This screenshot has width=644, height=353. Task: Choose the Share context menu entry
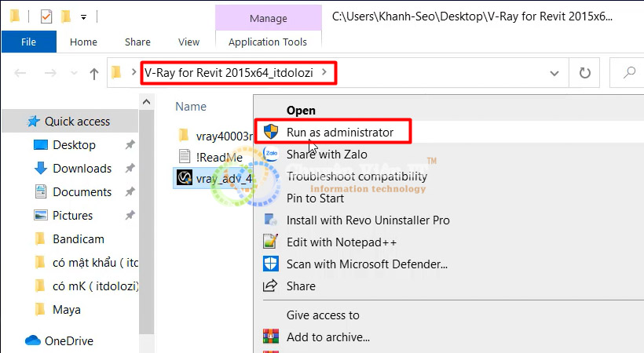pyautogui.click(x=301, y=286)
